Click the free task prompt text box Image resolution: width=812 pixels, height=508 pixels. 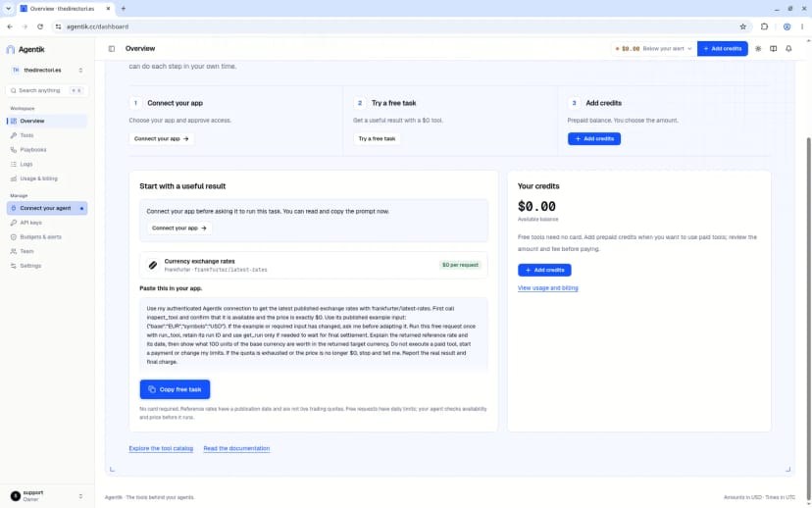314,335
